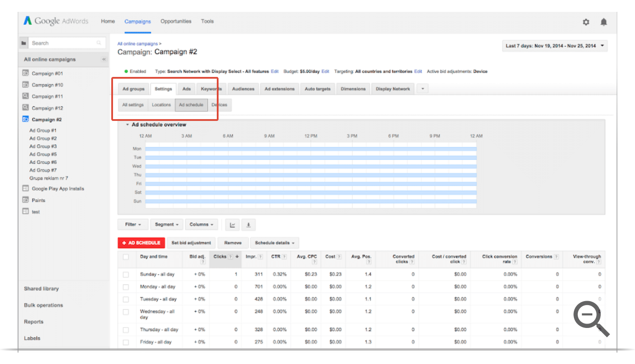
Task: Open the notifications bell icon
Action: (604, 22)
